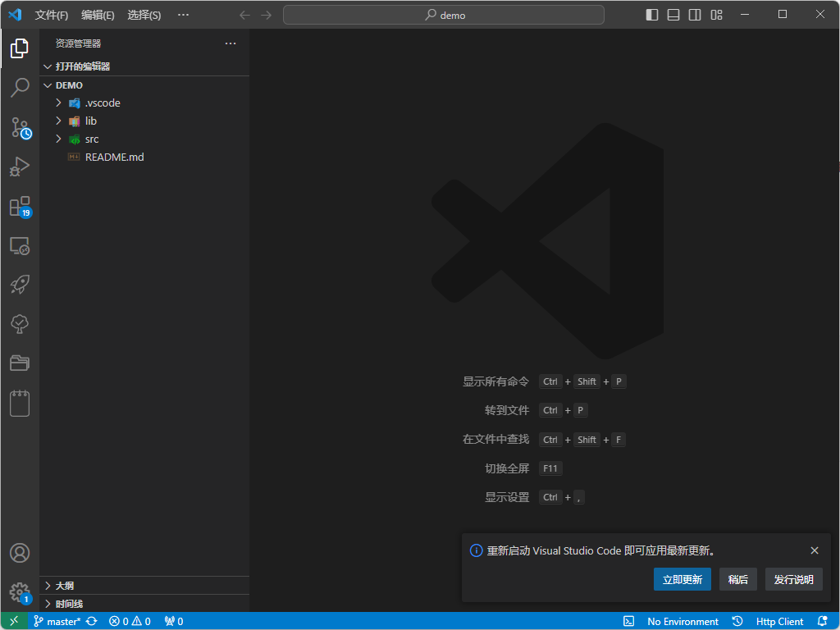Click the synchronize changes icon in status bar
840x630 pixels.
[x=92, y=622]
